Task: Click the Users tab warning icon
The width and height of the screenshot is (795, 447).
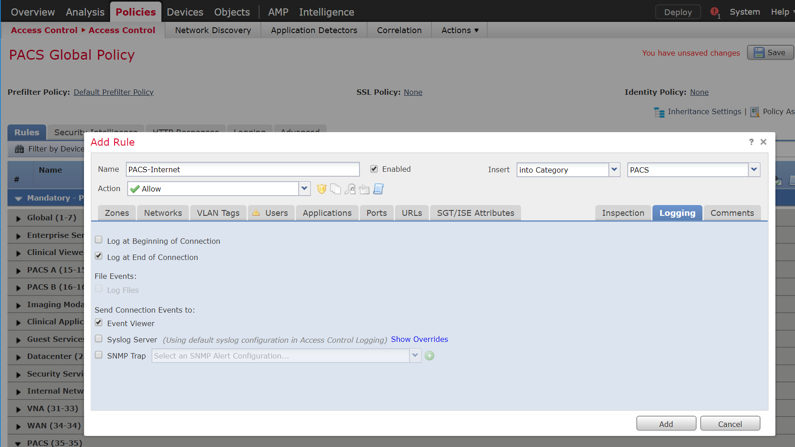Action: [256, 213]
